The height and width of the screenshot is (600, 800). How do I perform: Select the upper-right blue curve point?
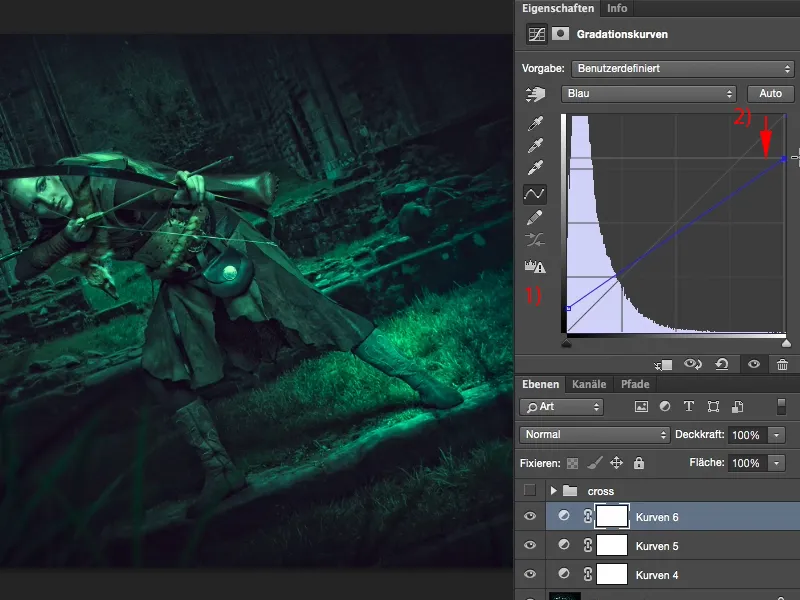point(784,160)
